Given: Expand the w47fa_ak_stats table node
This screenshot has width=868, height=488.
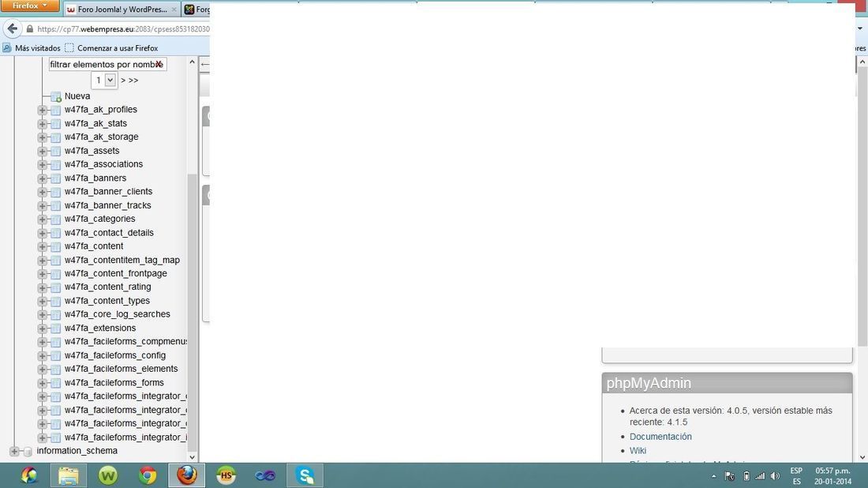Looking at the screenshot, I should (x=42, y=124).
